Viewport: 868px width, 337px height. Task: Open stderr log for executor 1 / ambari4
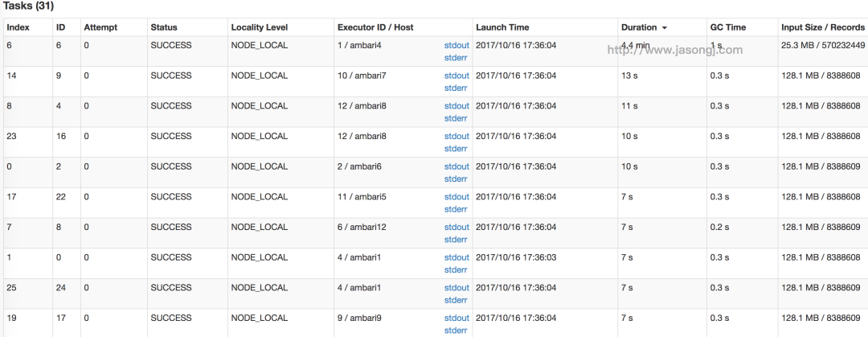pyautogui.click(x=456, y=58)
